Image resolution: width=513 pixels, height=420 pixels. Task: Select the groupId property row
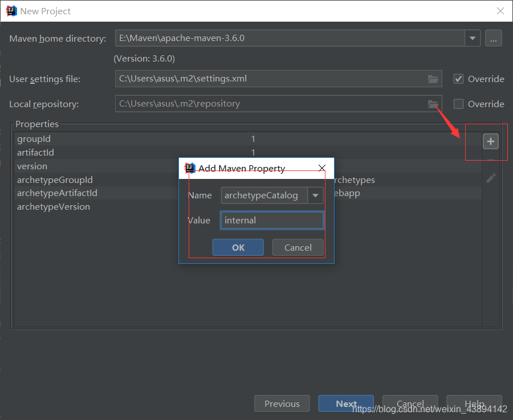coord(248,139)
